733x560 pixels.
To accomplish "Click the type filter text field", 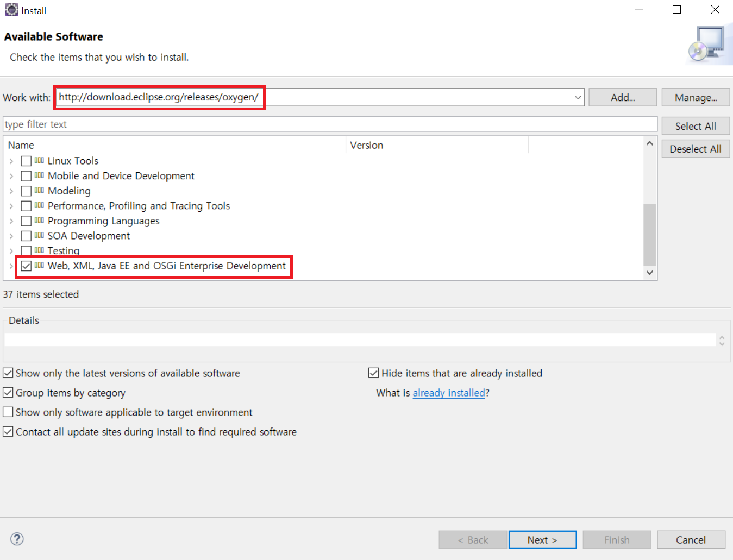I will [x=330, y=124].
